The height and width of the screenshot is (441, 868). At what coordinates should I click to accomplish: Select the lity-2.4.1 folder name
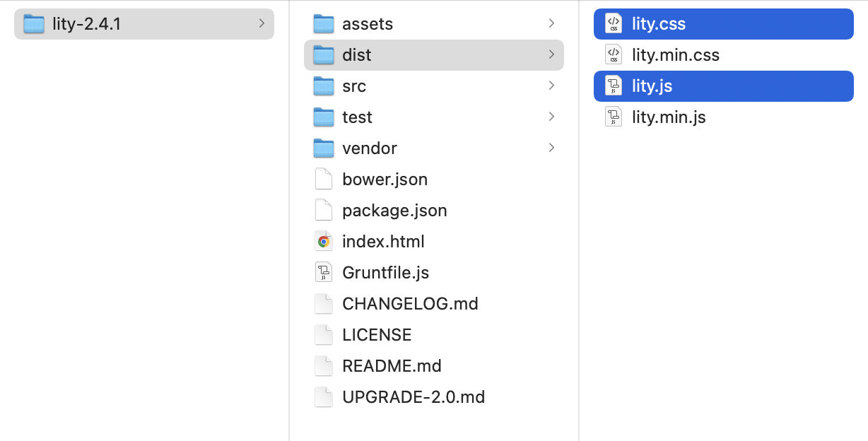coord(87,24)
